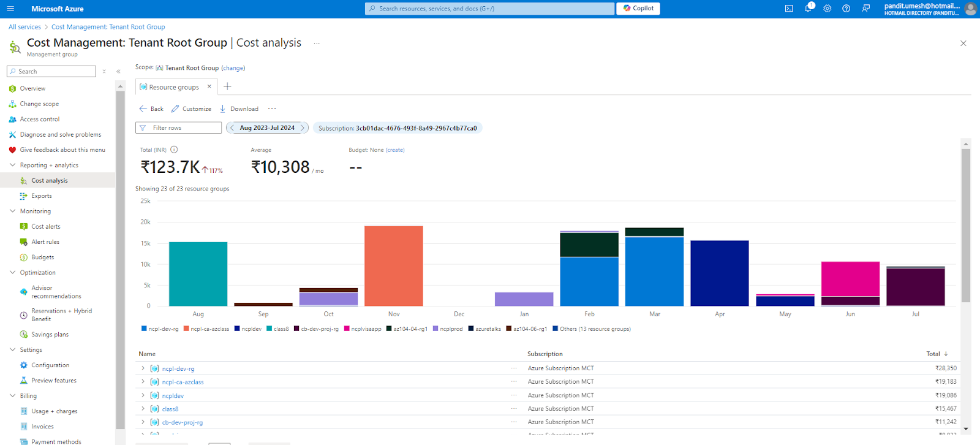980x445 pixels.
Task: Open the feedback icon in header
Action: [865, 9]
